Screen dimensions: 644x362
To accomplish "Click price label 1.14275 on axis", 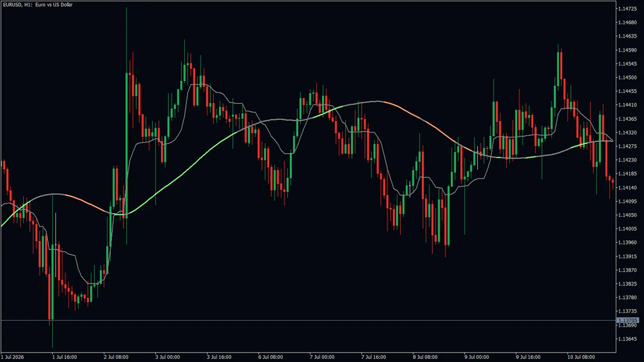I will click(628, 146).
